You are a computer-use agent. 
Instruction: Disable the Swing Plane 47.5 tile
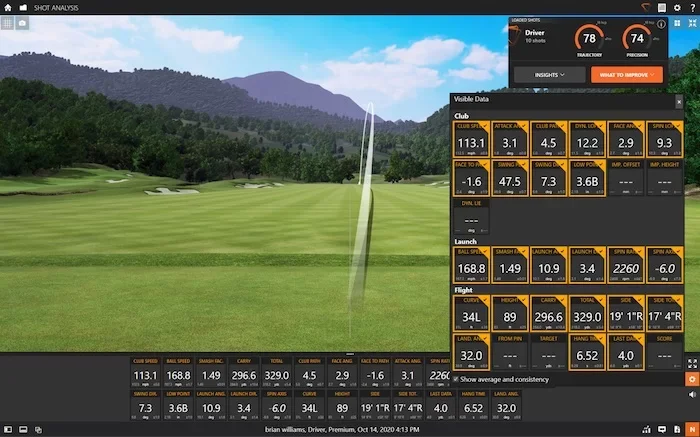click(510, 178)
